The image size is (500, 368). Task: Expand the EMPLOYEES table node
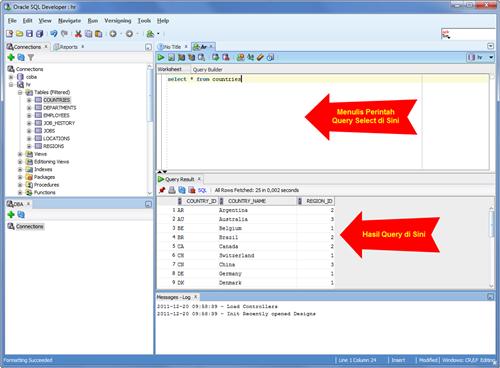pyautogui.click(x=29, y=115)
